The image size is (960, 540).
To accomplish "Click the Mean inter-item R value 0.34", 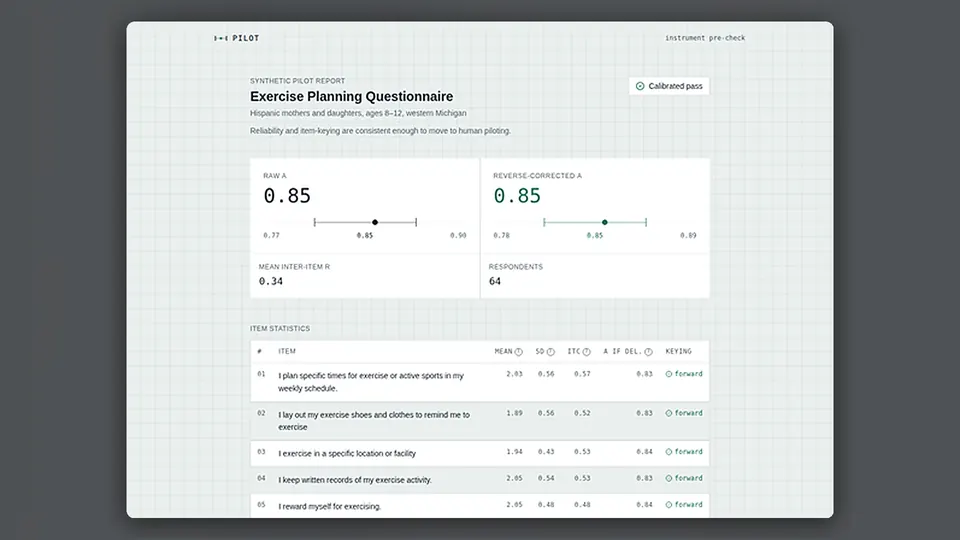I will 271,282.
